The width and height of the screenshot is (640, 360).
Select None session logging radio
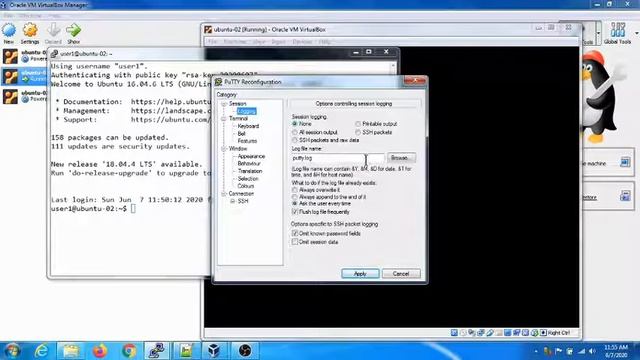tap(295, 124)
